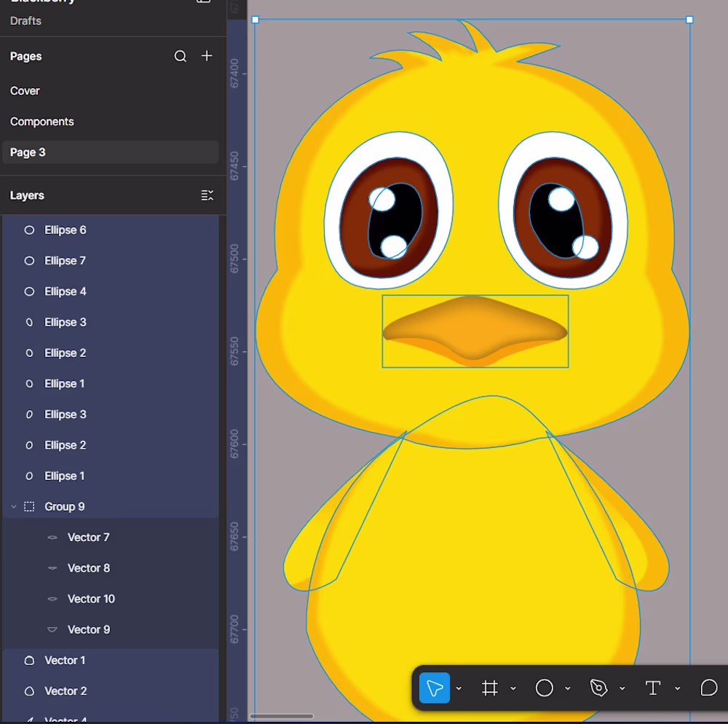Click the vector icon beside Vector 7

point(52,538)
